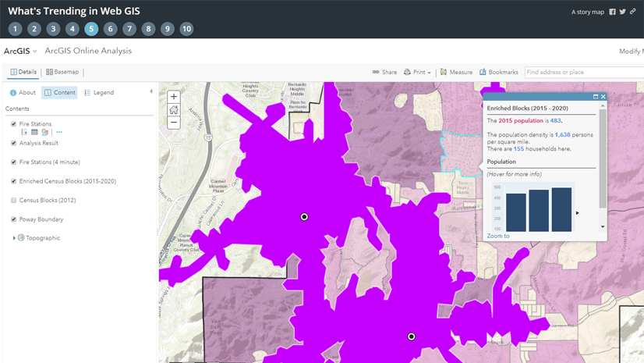Jump to story section 3
Screen dimensions: 644x363
pyautogui.click(x=53, y=29)
